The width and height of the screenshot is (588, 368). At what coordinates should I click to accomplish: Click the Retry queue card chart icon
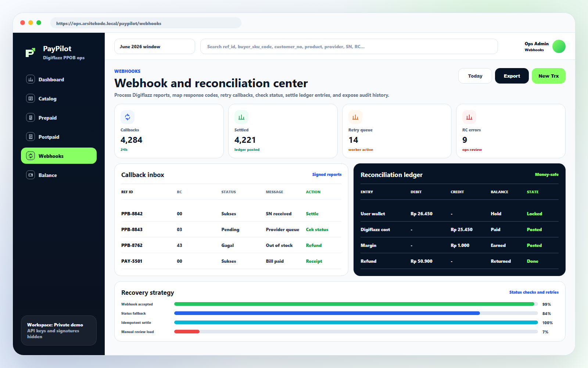click(x=355, y=117)
